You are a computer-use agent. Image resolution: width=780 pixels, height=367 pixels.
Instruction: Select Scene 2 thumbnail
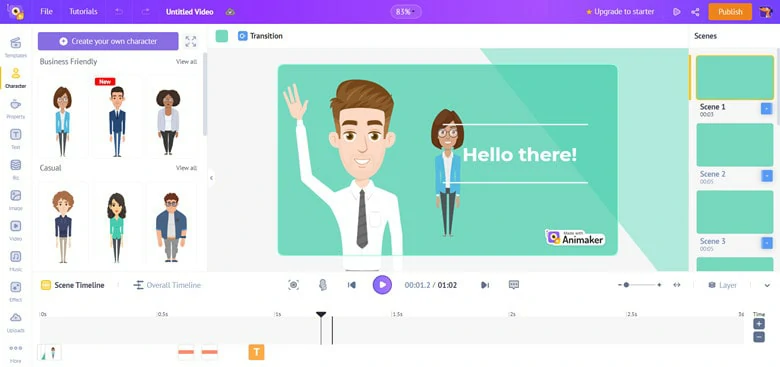click(735, 145)
